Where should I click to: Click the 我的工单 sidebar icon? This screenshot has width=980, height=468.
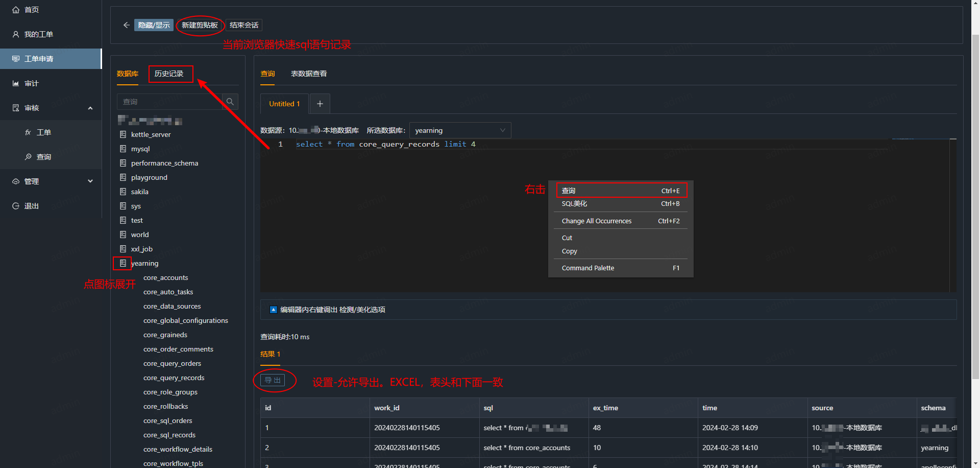click(14, 34)
